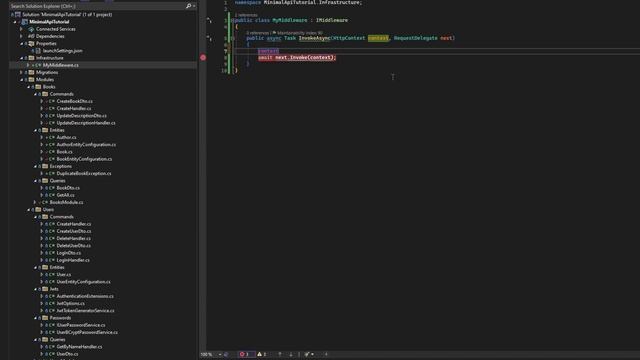Open the references CodeLens above MyMiddleware class
The height and width of the screenshot is (360, 640).
click(246, 15)
